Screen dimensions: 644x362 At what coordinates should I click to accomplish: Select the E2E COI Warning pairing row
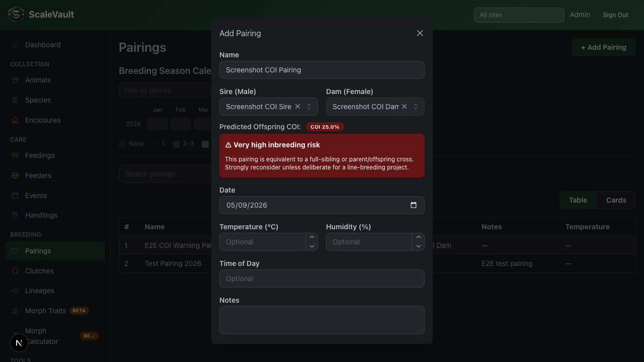377,245
